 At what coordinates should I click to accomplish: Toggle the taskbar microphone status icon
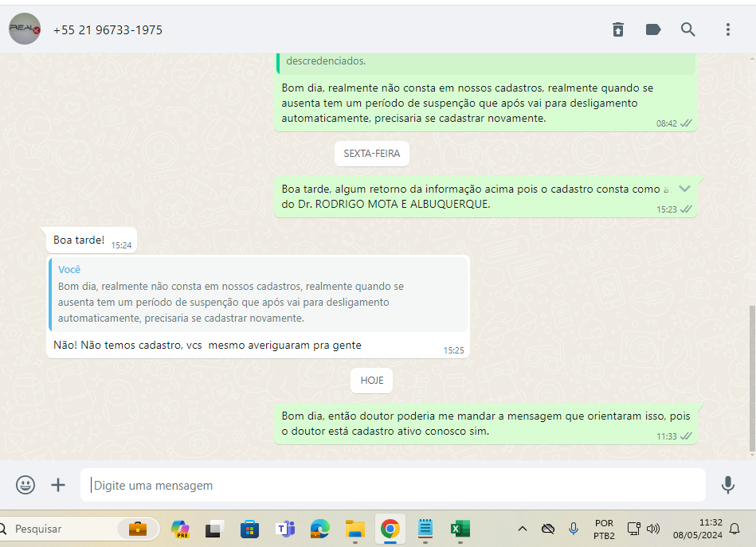coord(574,529)
